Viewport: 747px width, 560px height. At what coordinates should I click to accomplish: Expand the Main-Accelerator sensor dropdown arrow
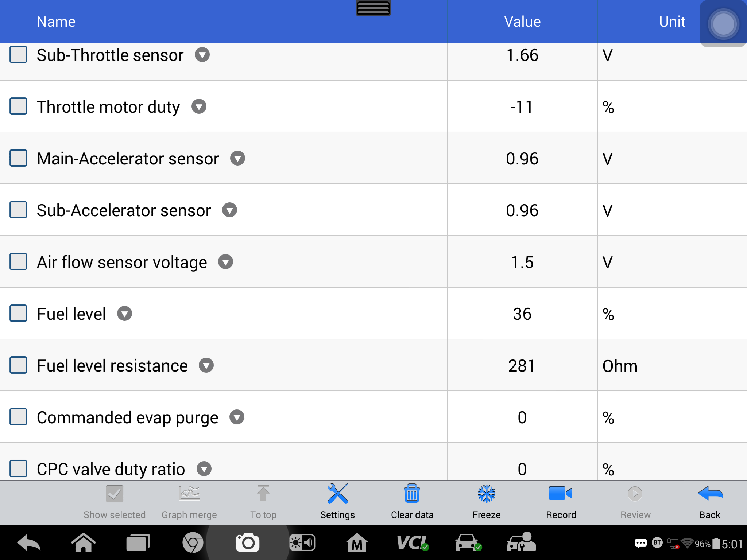237,158
